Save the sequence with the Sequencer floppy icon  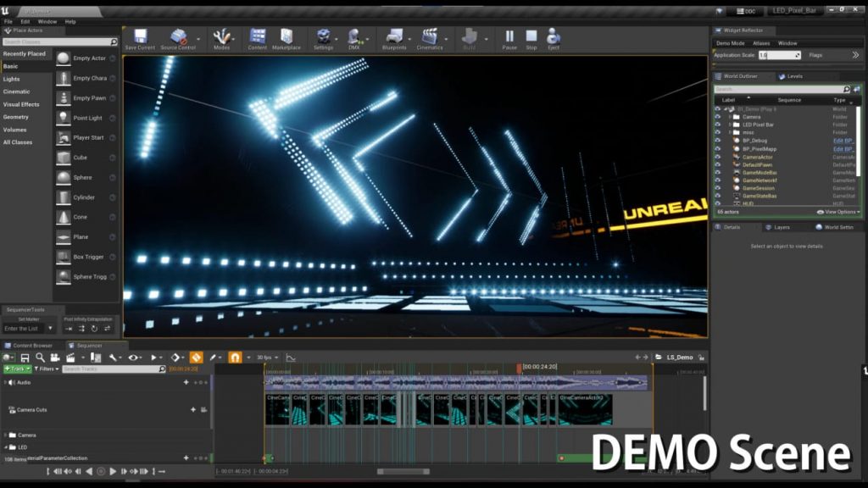point(25,358)
